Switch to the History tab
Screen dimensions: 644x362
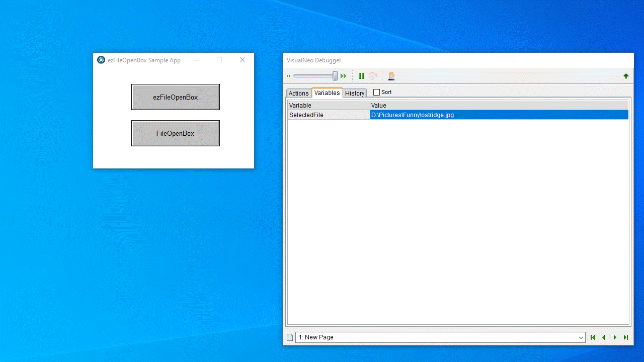point(355,93)
